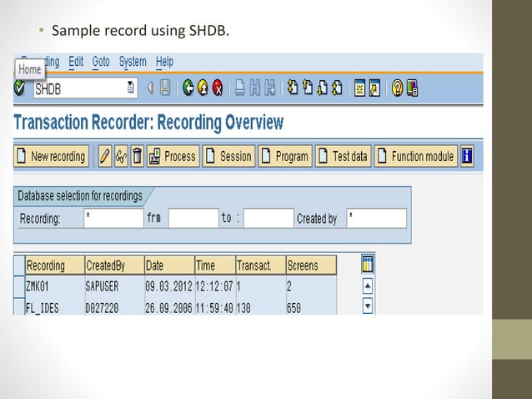Image resolution: width=532 pixels, height=399 pixels.
Task: Open the command field history dropdown
Action: pyautogui.click(x=131, y=88)
